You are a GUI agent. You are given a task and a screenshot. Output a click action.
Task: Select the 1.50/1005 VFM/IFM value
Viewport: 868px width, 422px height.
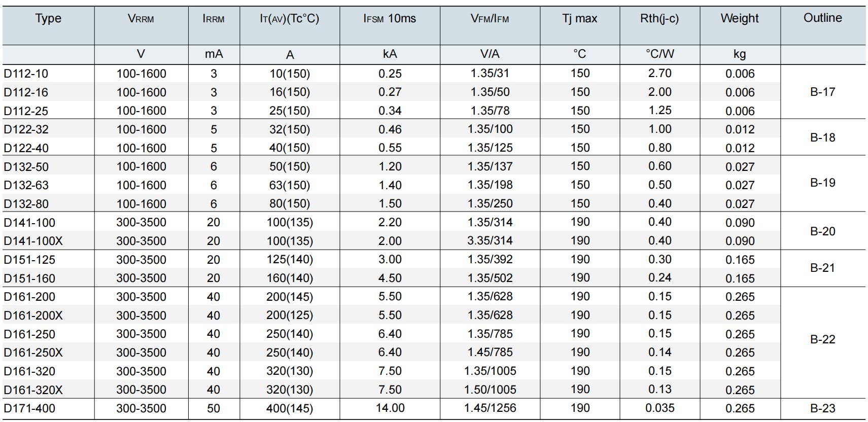[490, 390]
